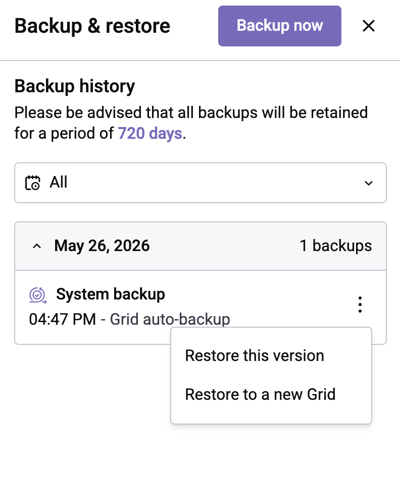Close the Backup & restore panel
400x482 pixels.
[x=368, y=26]
